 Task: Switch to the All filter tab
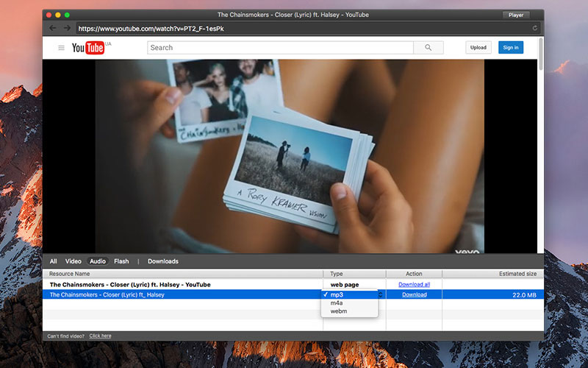coord(53,261)
